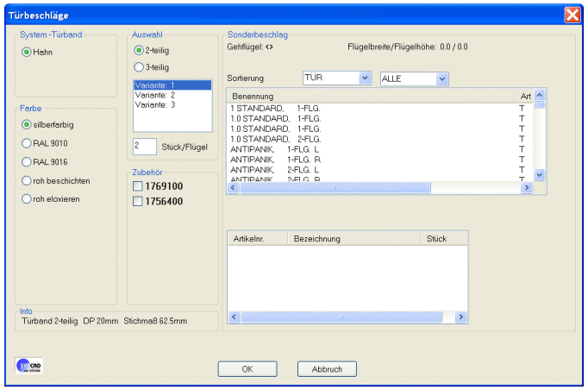Close the Türbeschläge dialog window
The width and height of the screenshot is (588, 389).
(x=572, y=15)
